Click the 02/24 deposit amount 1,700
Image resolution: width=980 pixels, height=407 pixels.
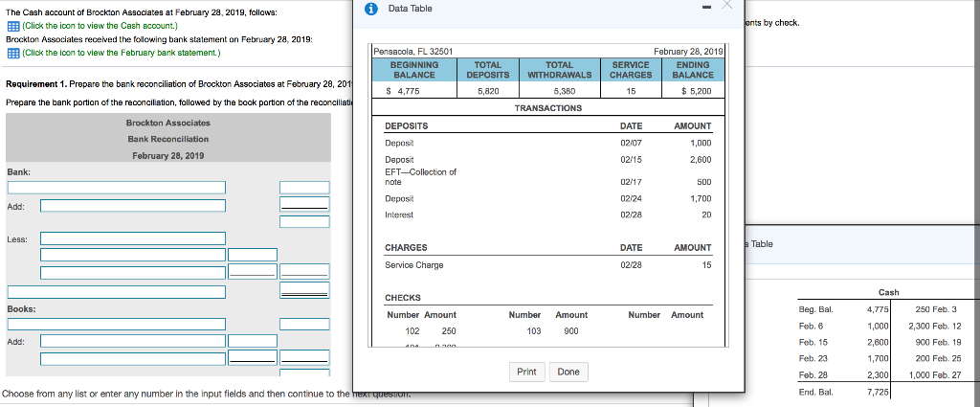[x=701, y=199]
